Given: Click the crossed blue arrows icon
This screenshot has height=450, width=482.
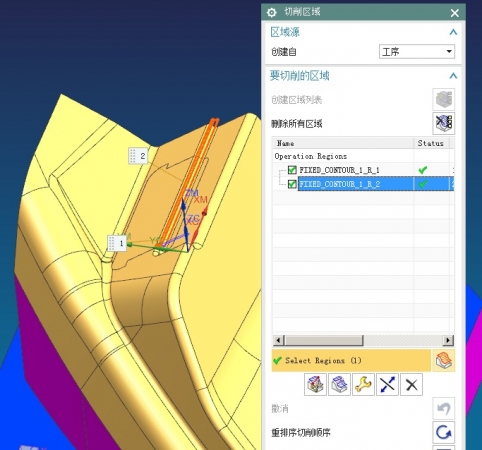Looking at the screenshot, I should tap(387, 385).
